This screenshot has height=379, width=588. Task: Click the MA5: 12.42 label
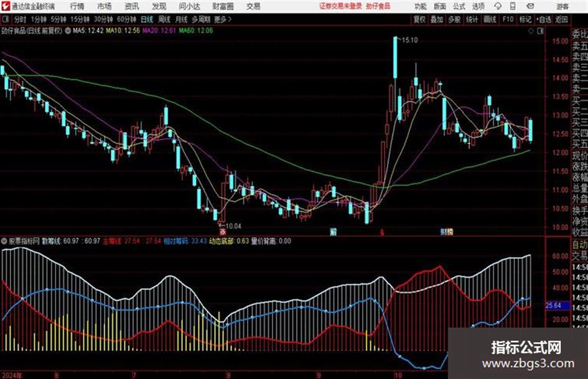[88, 30]
